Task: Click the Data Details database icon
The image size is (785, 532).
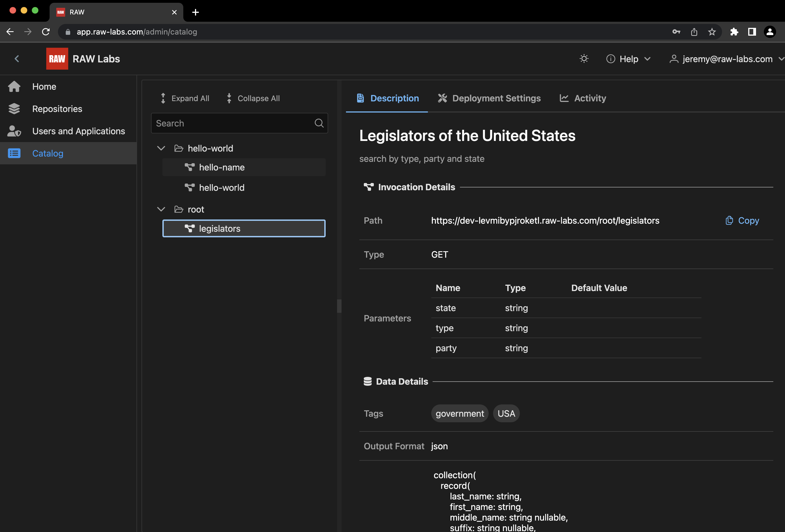Action: coord(367,381)
